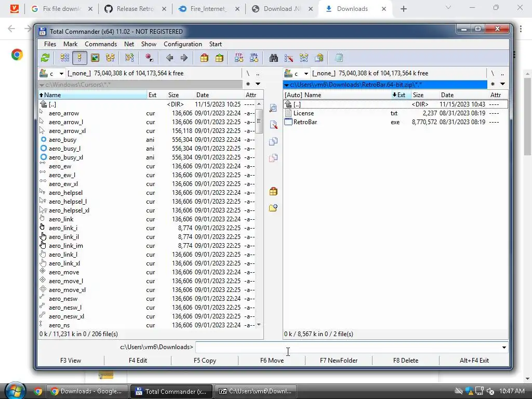This screenshot has height=399, width=532.
Task: Open the Show menu
Action: coord(149,44)
